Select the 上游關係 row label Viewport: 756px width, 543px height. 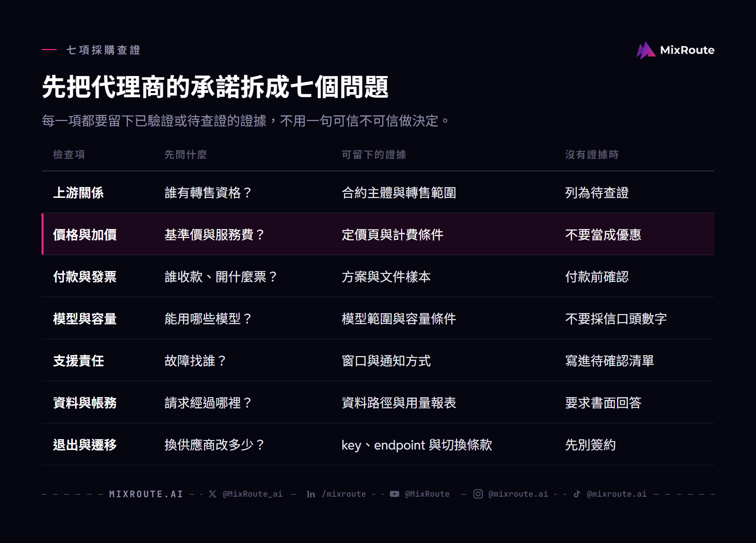click(x=78, y=193)
